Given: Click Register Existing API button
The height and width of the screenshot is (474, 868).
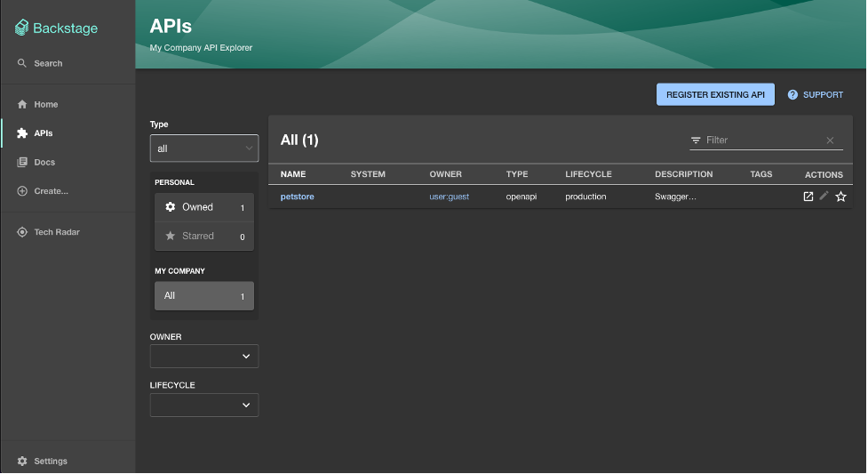Looking at the screenshot, I should (715, 95).
